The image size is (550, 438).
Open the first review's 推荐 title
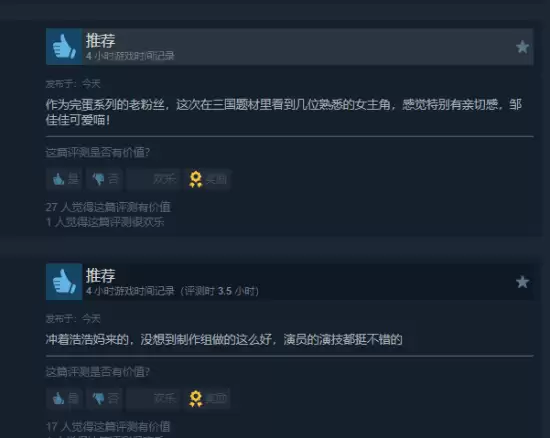(100, 41)
